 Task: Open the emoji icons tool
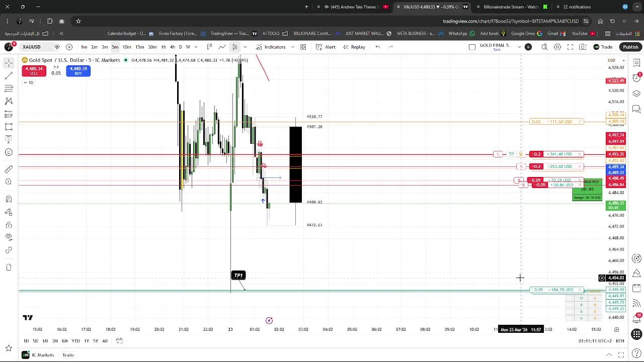click(x=9, y=152)
